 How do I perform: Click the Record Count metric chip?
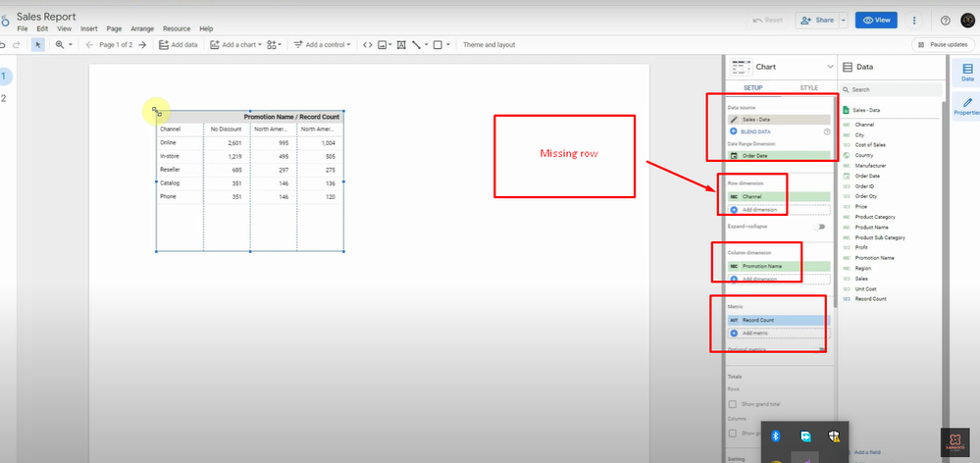pyautogui.click(x=779, y=320)
